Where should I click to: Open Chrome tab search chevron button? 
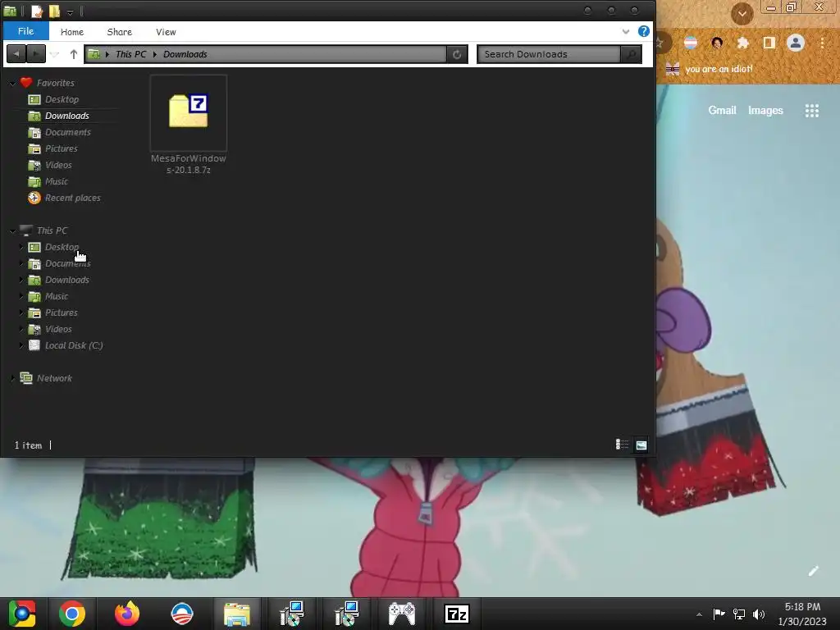pos(742,14)
